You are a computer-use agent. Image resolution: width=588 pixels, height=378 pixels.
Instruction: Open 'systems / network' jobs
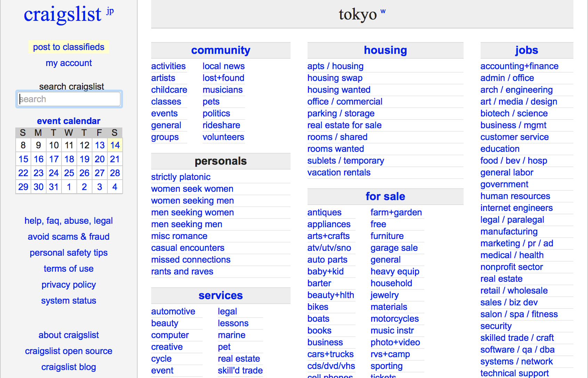pos(516,361)
